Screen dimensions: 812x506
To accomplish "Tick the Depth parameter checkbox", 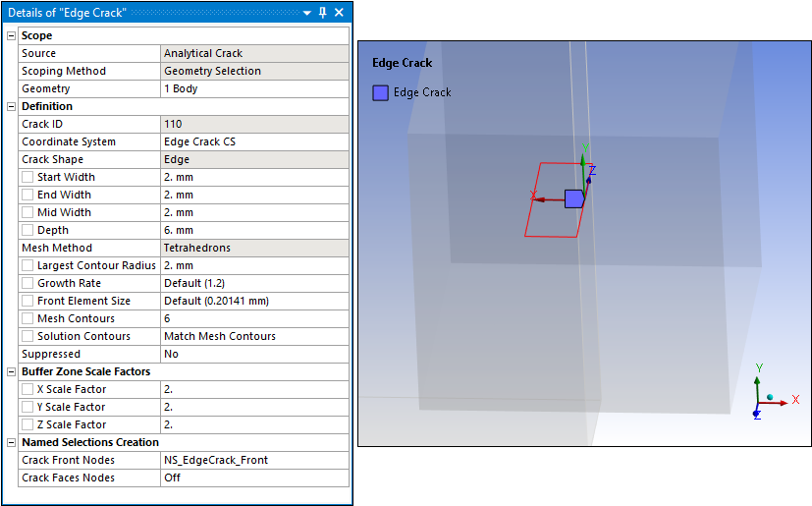I will pyautogui.click(x=27, y=230).
